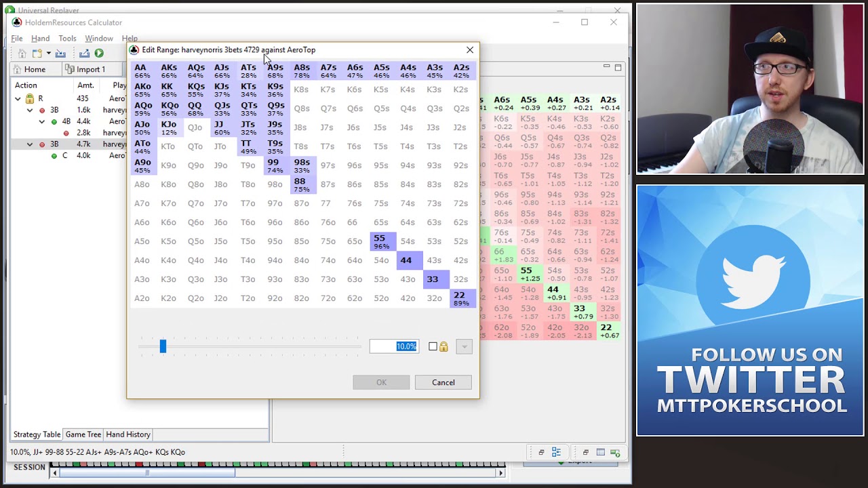This screenshot has width=868, height=488.
Task: Click restore icon left of table view icon
Action: point(585,452)
